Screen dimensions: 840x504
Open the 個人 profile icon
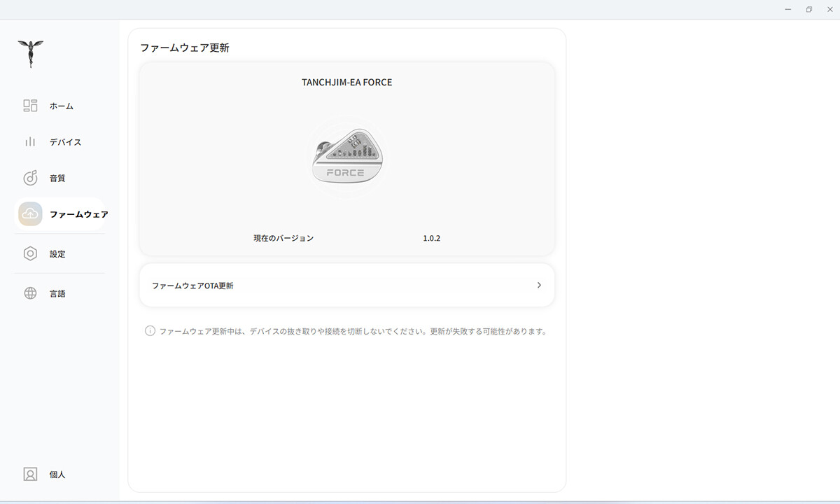pos(30,474)
